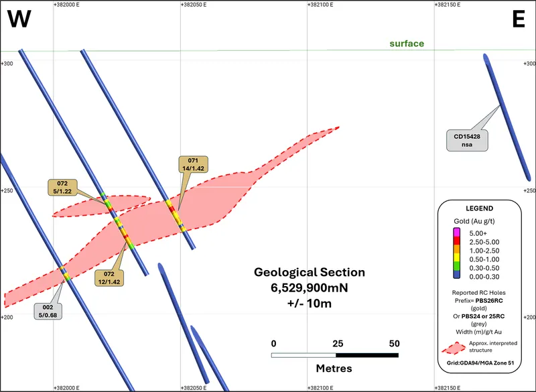The height and width of the screenshot is (392, 536).
Task: Click the "Width (m)/g/t Au" legend text
Action: click(x=478, y=332)
